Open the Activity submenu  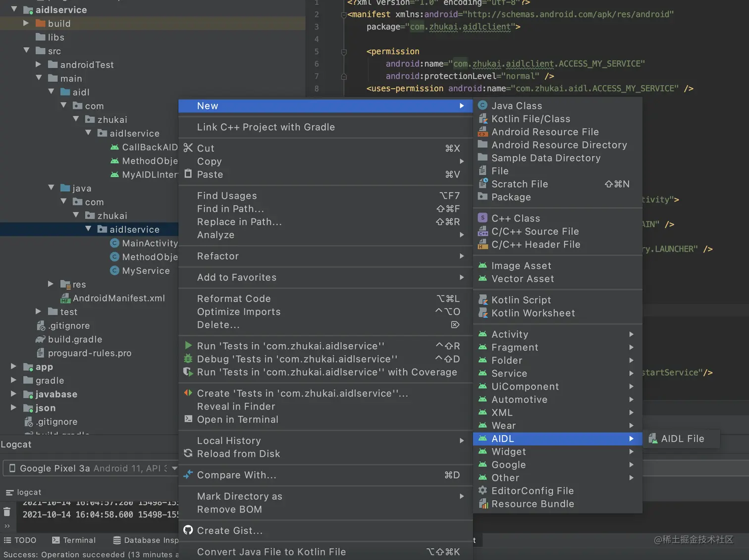click(557, 334)
